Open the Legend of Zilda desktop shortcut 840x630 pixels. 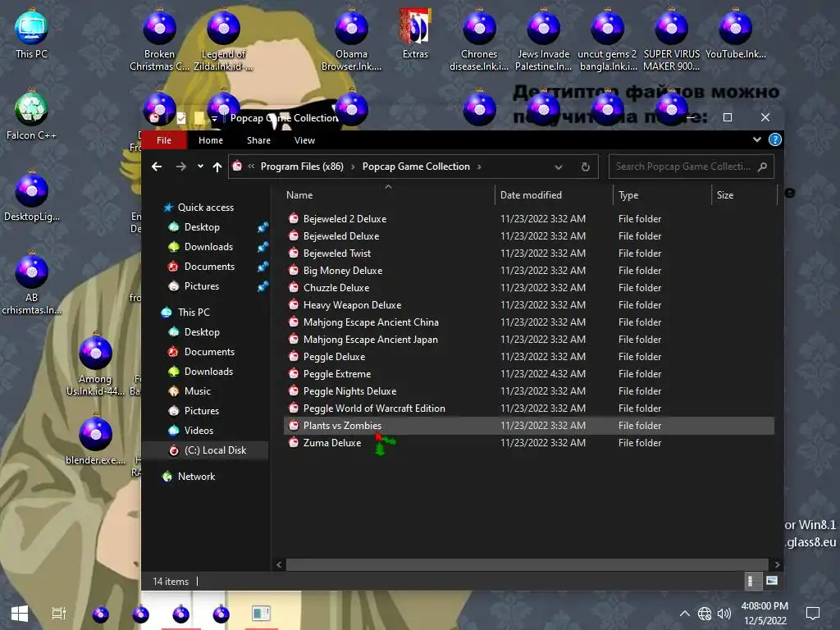click(x=223, y=39)
